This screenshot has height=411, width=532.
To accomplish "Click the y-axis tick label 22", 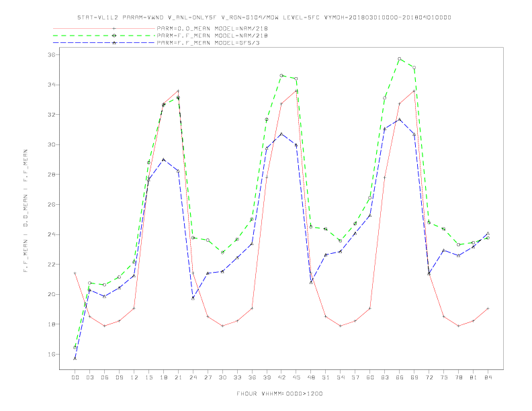I will (52, 264).
